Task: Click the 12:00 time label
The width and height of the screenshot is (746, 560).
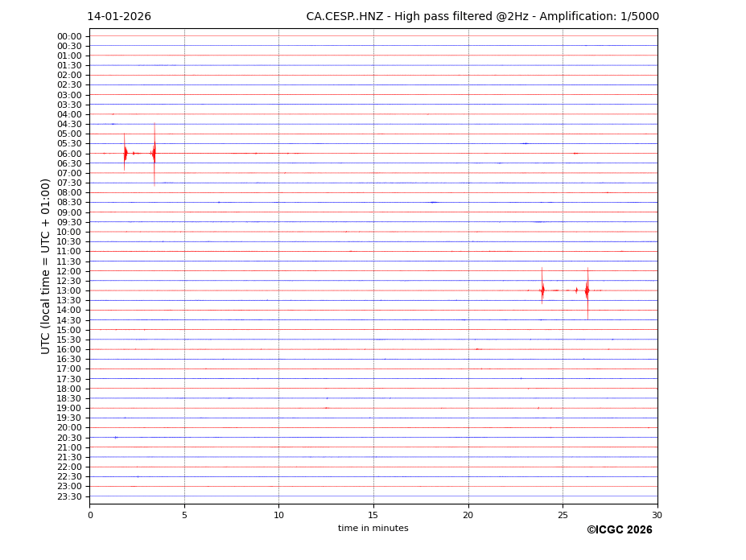Action: pos(69,271)
